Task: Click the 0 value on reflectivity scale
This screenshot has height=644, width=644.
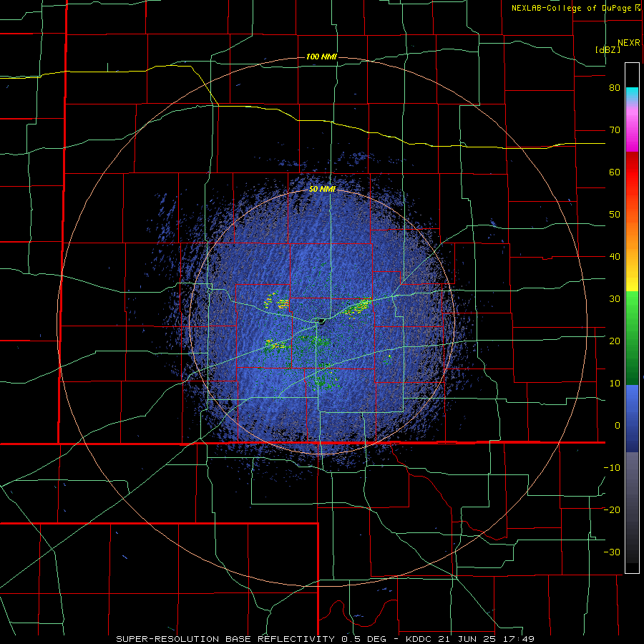Action: click(x=618, y=426)
